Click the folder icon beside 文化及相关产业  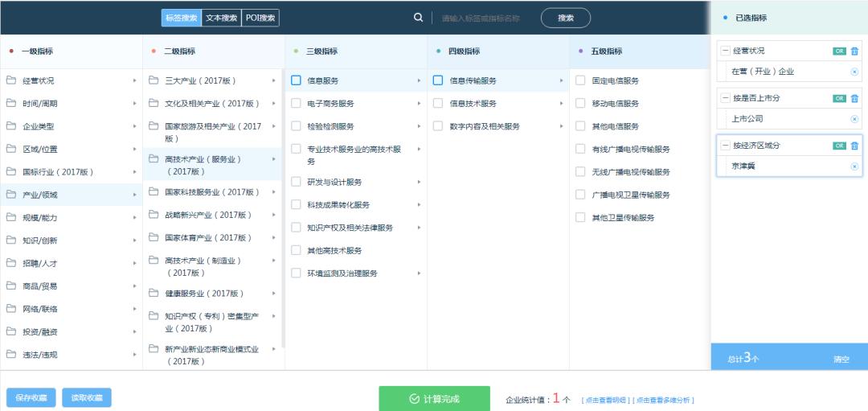coord(154,103)
